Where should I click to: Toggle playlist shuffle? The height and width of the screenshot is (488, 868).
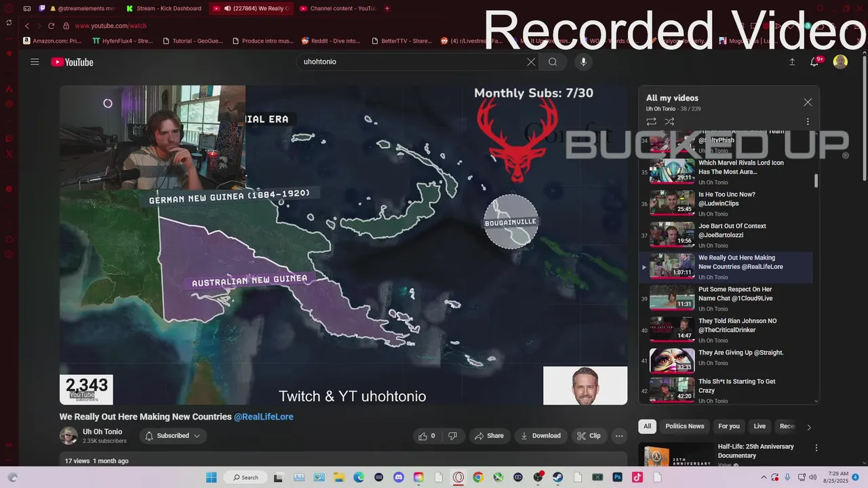tap(669, 122)
